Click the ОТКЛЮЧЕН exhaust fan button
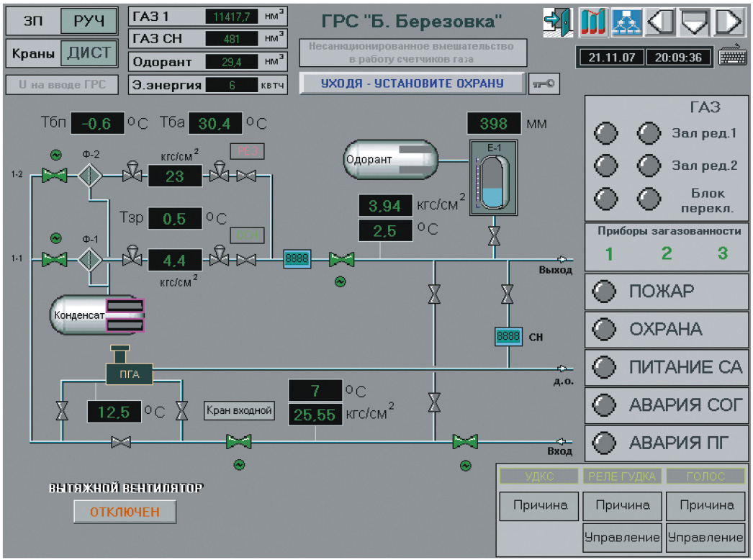 (125, 512)
